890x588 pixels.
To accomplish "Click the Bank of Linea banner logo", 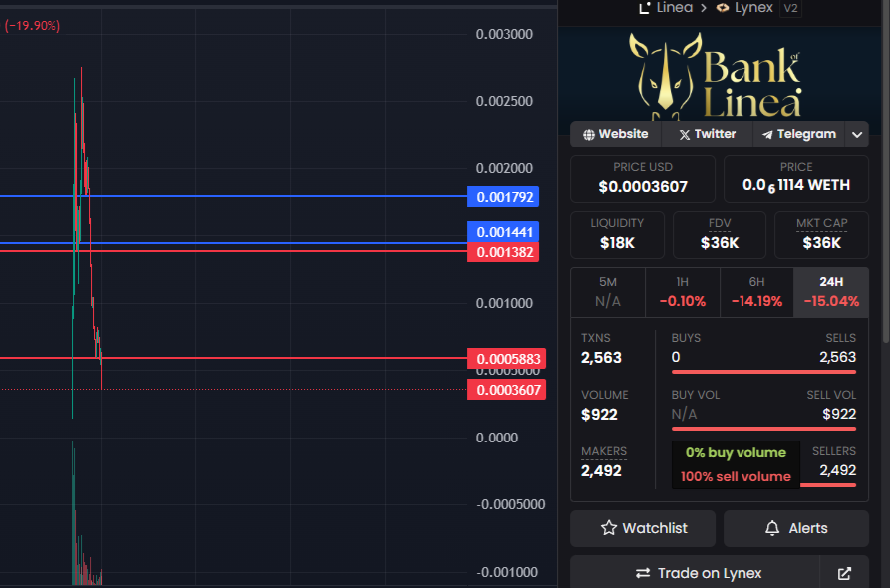I will coord(716,77).
